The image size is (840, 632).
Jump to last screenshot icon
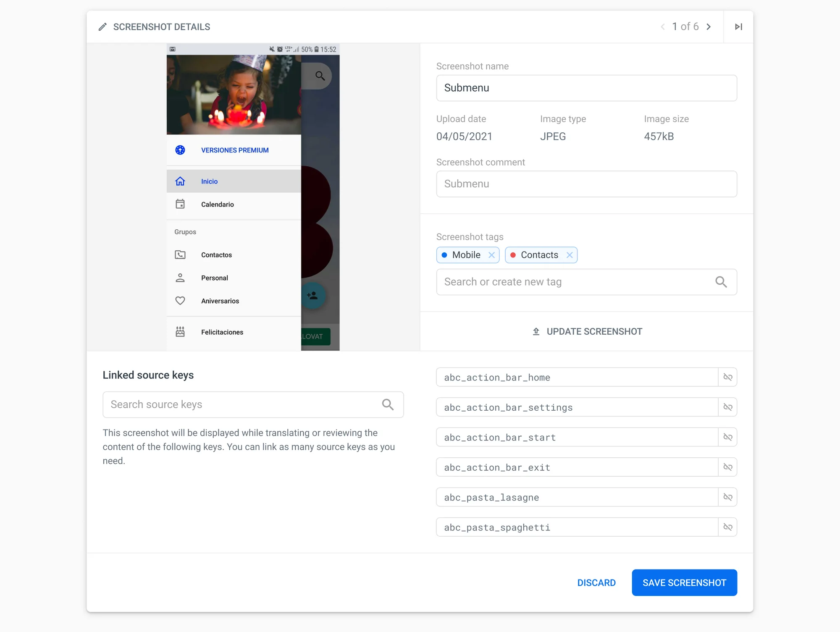click(738, 27)
